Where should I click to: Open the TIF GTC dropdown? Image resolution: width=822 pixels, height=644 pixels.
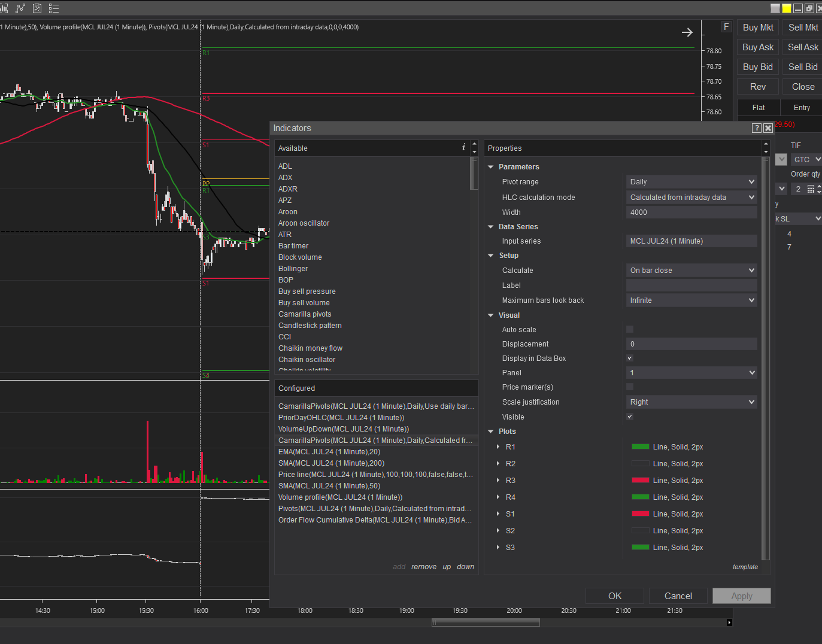(806, 160)
